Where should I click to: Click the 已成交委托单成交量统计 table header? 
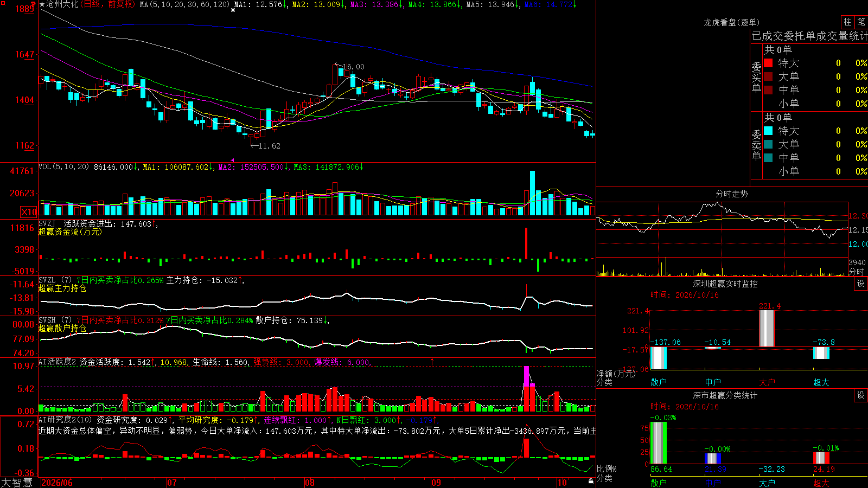coord(809,36)
